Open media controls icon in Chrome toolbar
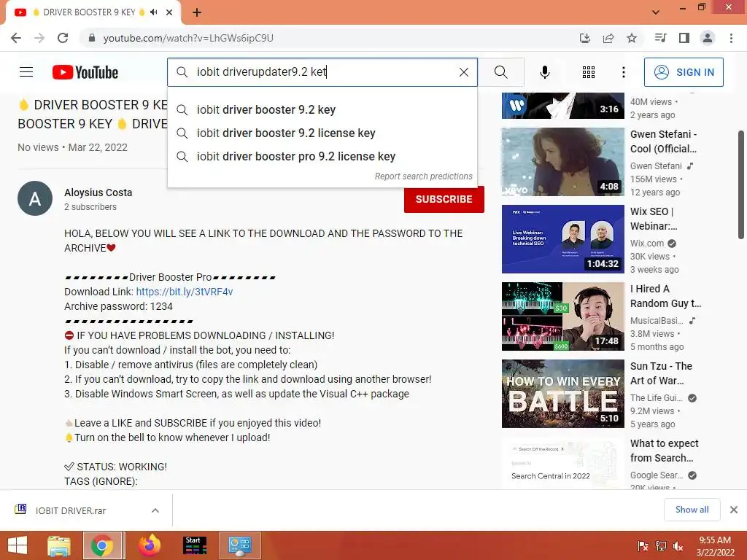The image size is (747, 560). coord(660,38)
